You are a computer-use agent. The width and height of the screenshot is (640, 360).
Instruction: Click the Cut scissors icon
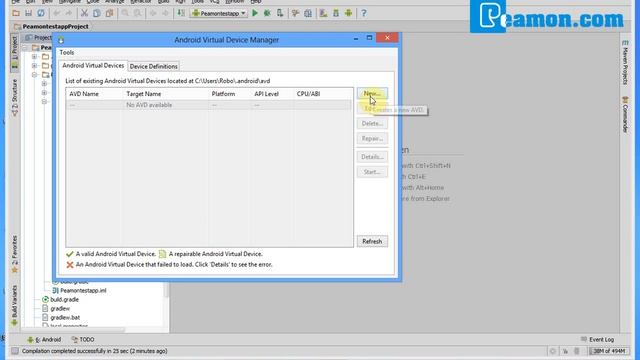tap(84, 13)
